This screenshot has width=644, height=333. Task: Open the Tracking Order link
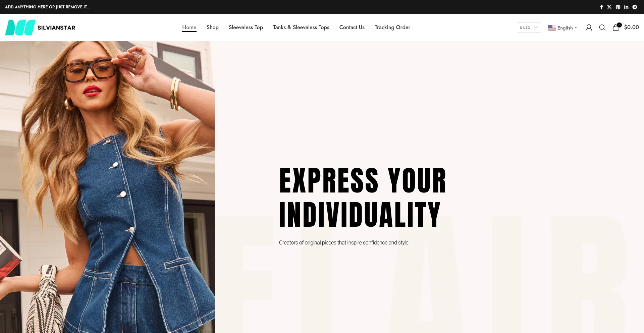[392, 27]
